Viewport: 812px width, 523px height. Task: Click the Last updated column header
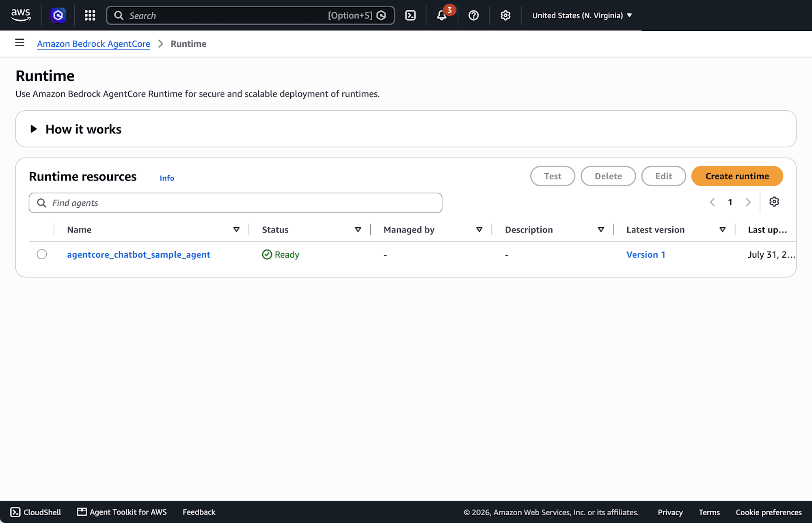pyautogui.click(x=767, y=230)
